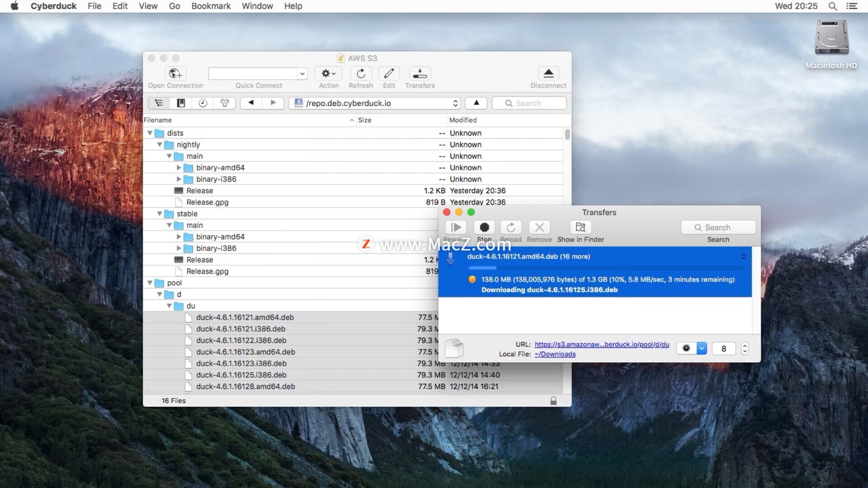Expand binary-i386 under nightly main

point(179,179)
